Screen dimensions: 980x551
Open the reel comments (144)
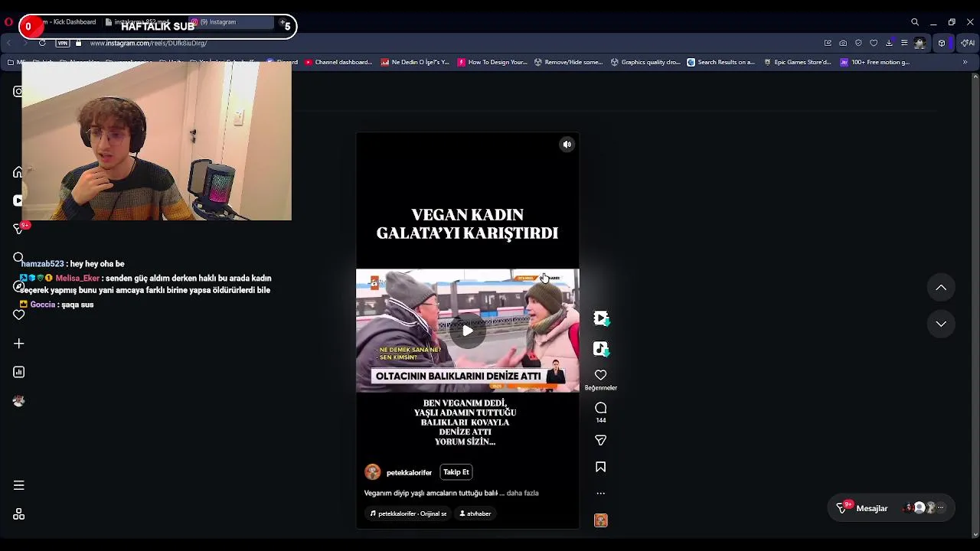click(601, 408)
